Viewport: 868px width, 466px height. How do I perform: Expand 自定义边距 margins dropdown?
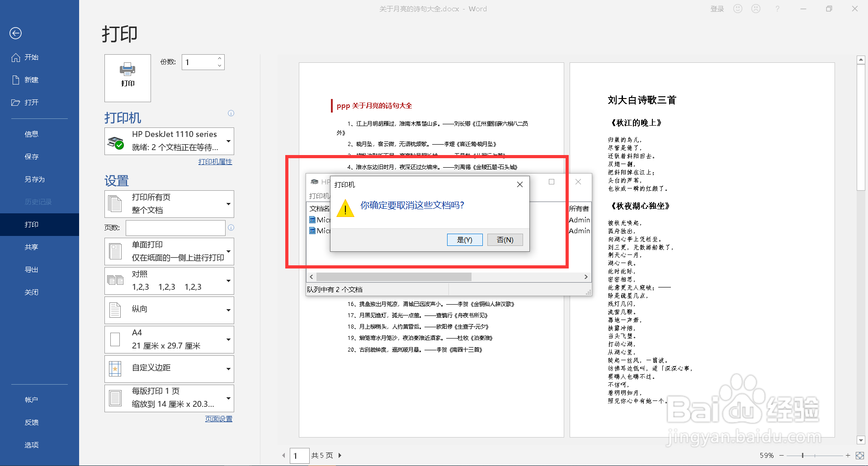[x=169, y=369]
